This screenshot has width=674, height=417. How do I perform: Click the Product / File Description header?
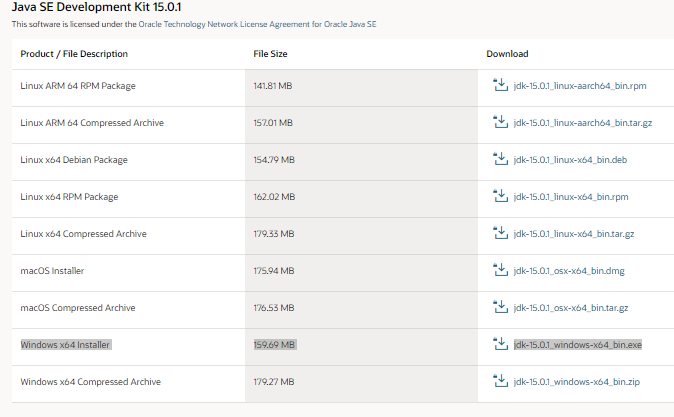(x=74, y=54)
